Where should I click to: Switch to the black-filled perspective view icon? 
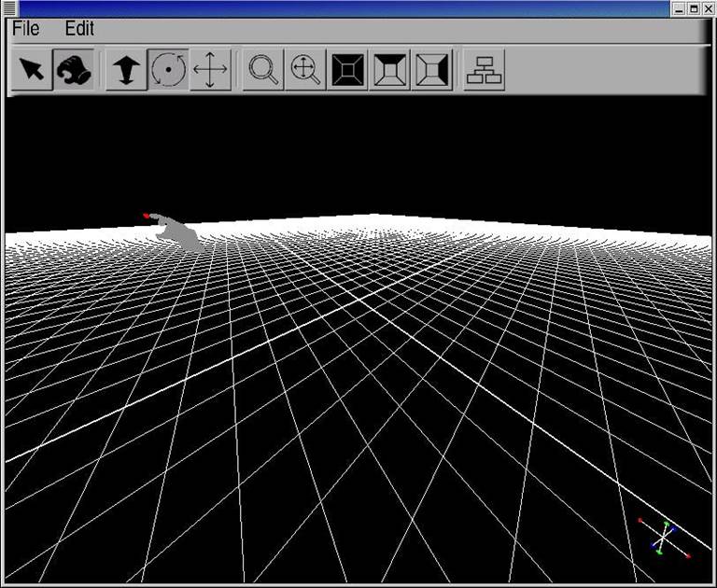click(347, 69)
